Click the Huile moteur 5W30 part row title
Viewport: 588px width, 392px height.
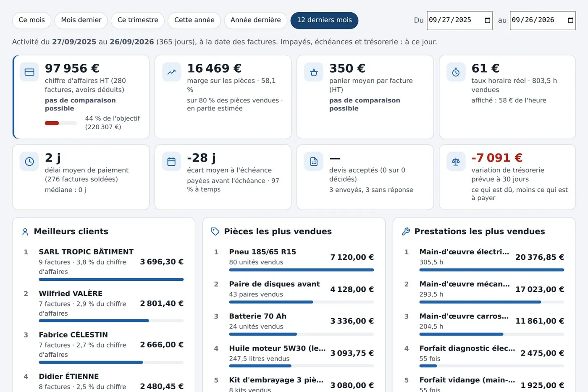point(277,348)
